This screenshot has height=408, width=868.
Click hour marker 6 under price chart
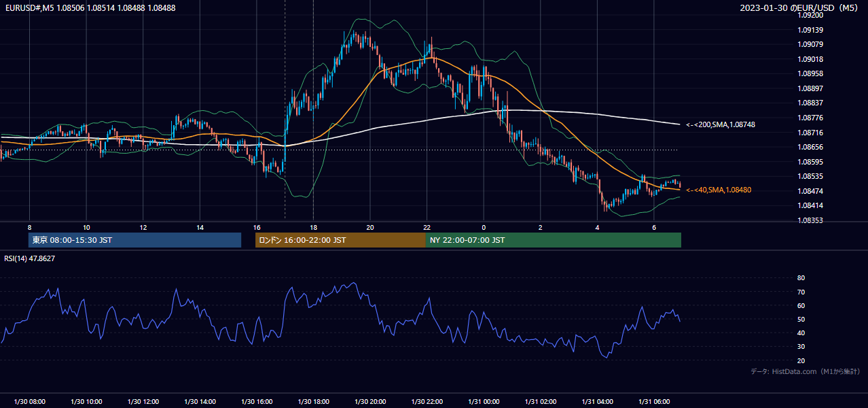coord(653,227)
